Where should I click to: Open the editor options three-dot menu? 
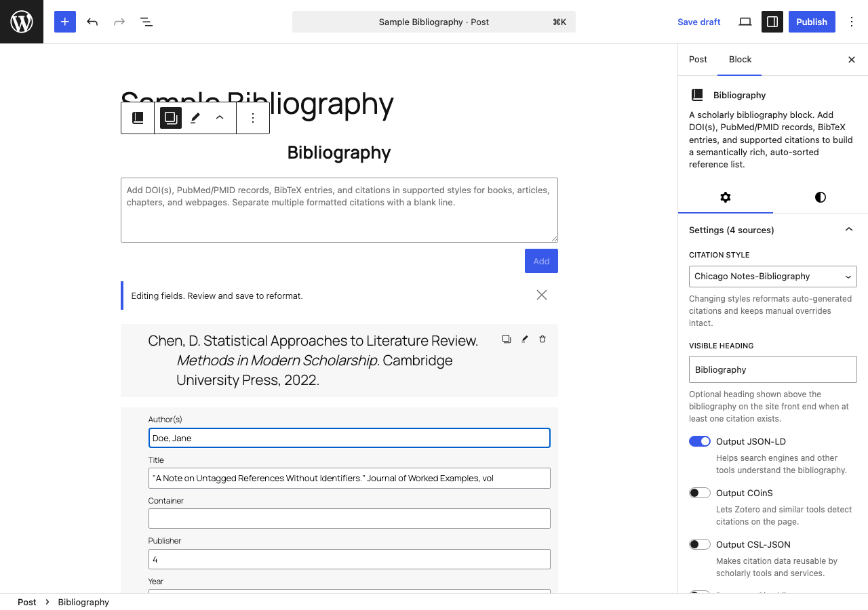tap(852, 22)
